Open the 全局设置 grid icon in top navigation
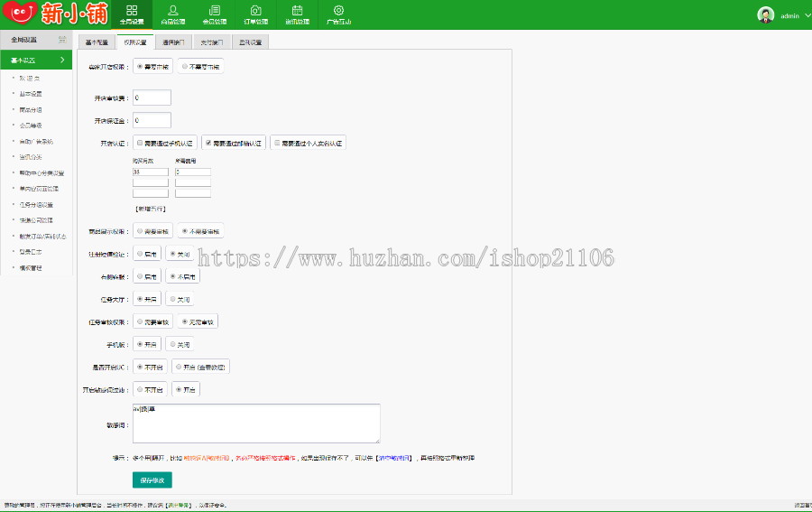The image size is (812, 512). coord(132,10)
